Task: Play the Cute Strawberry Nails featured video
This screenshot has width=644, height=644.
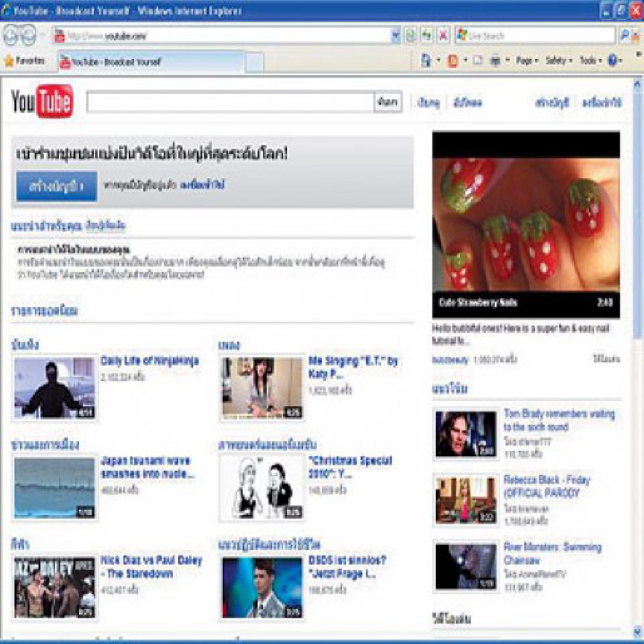Action: [526, 225]
